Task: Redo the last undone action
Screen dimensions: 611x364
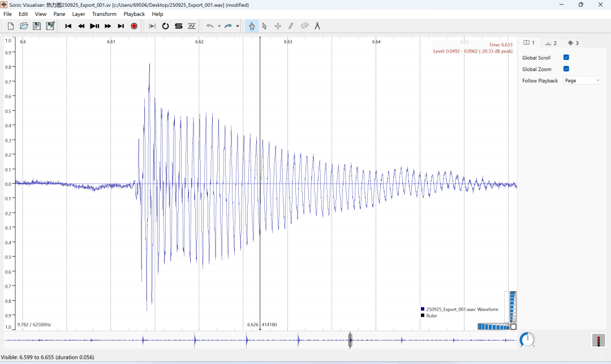Action: pos(229,26)
